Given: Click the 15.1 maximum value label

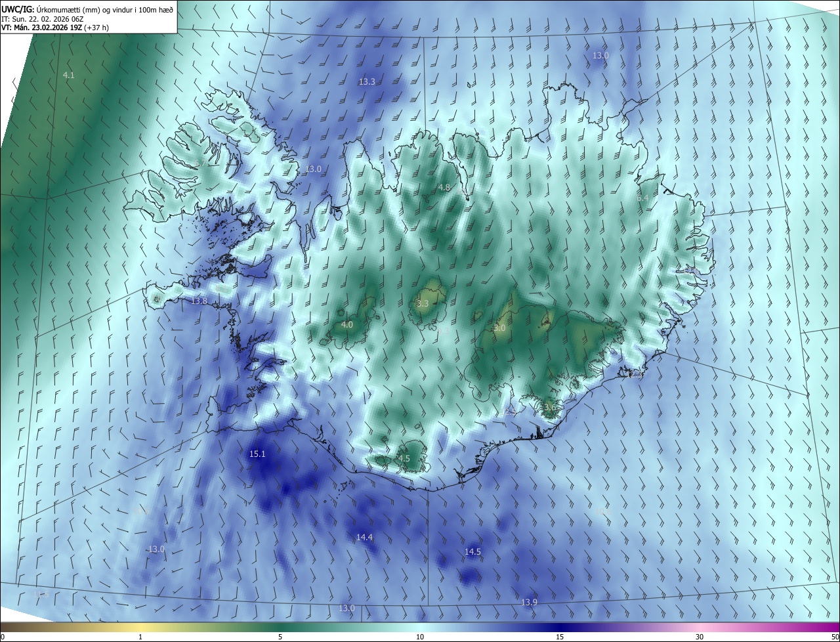Looking at the screenshot, I should [x=257, y=454].
